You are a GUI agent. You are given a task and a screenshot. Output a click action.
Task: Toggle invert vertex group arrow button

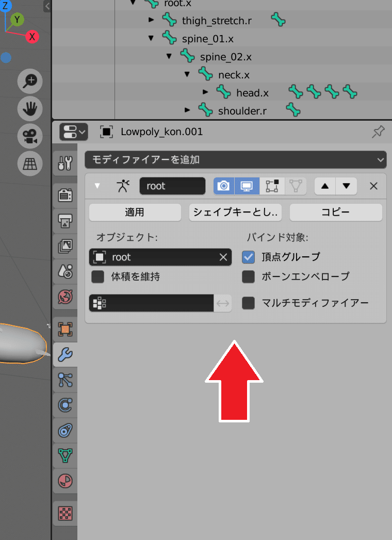coord(222,303)
